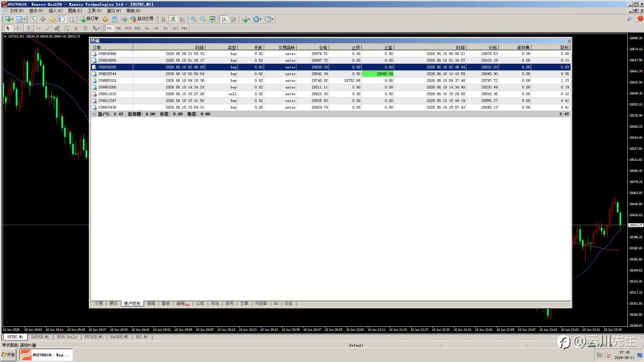Image resolution: width=644 pixels, height=362 pixels.
Task: Toggle the Navigator star-folder icon
Action: [52, 19]
